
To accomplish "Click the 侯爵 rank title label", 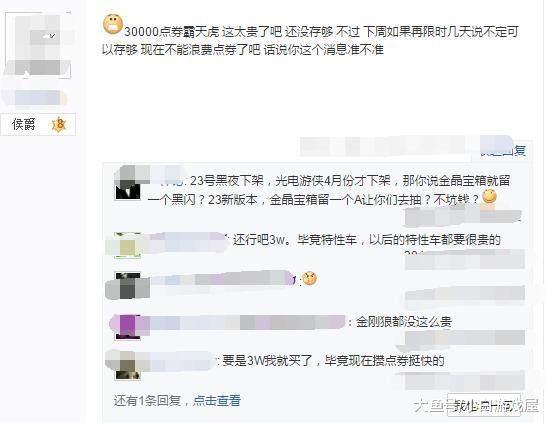I will click(x=24, y=124).
